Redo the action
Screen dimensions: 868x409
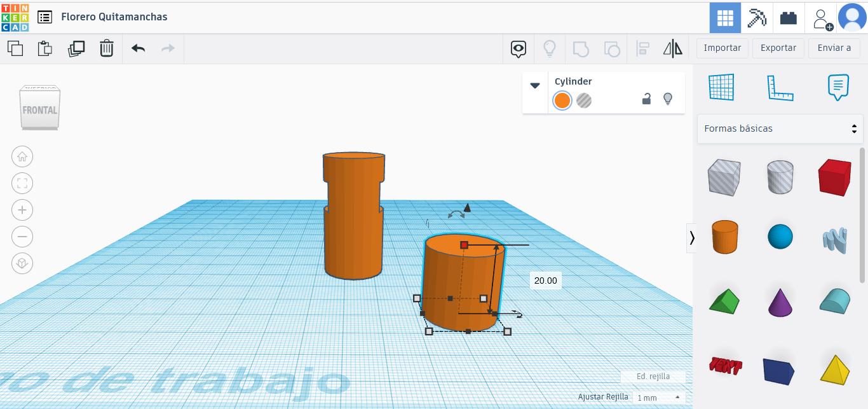pyautogui.click(x=168, y=48)
